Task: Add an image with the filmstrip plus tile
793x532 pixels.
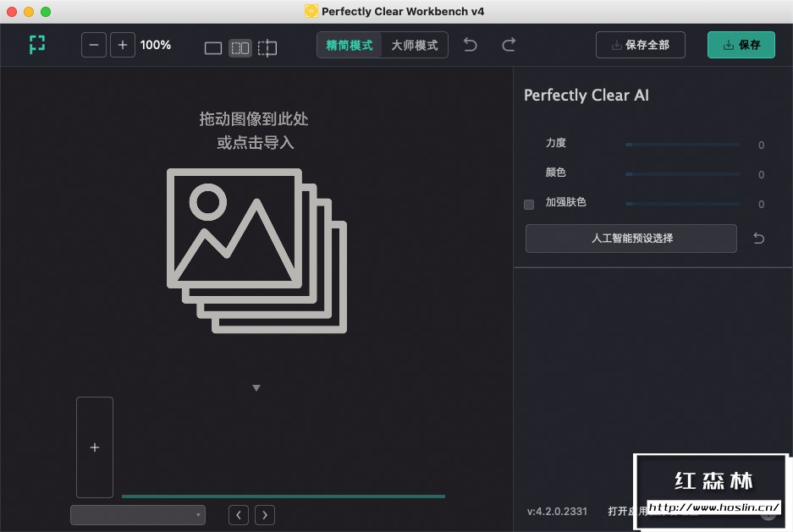Action: (95, 447)
